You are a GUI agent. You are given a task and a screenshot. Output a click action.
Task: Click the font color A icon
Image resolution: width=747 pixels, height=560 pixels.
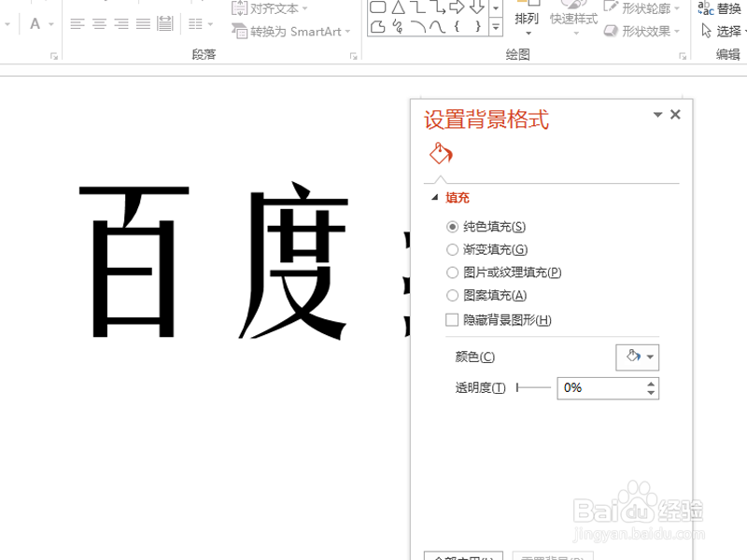35,23
